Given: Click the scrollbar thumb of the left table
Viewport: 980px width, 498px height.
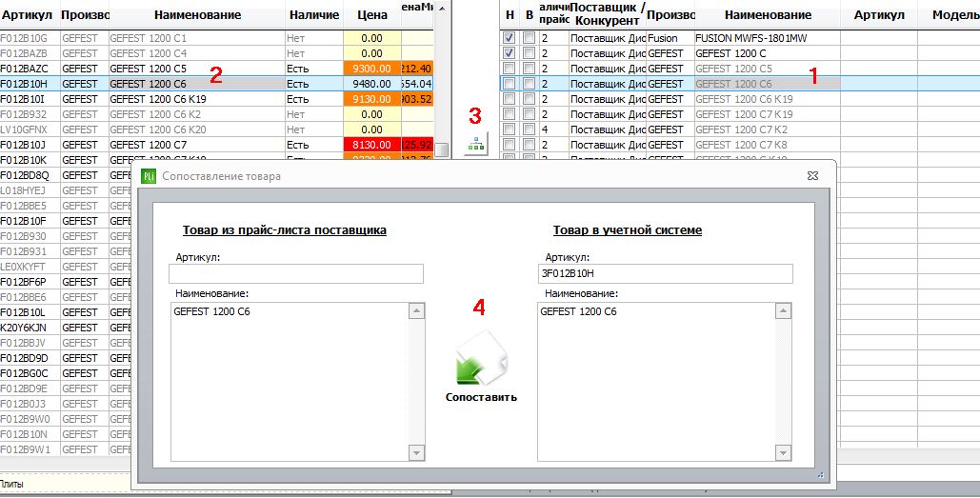Looking at the screenshot, I should (x=442, y=149).
